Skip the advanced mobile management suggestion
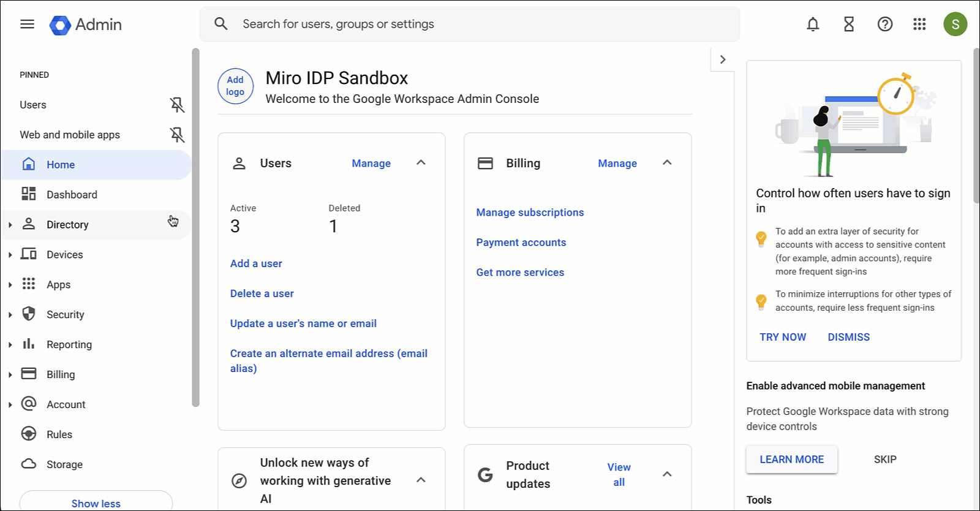This screenshot has width=980, height=511. click(885, 460)
